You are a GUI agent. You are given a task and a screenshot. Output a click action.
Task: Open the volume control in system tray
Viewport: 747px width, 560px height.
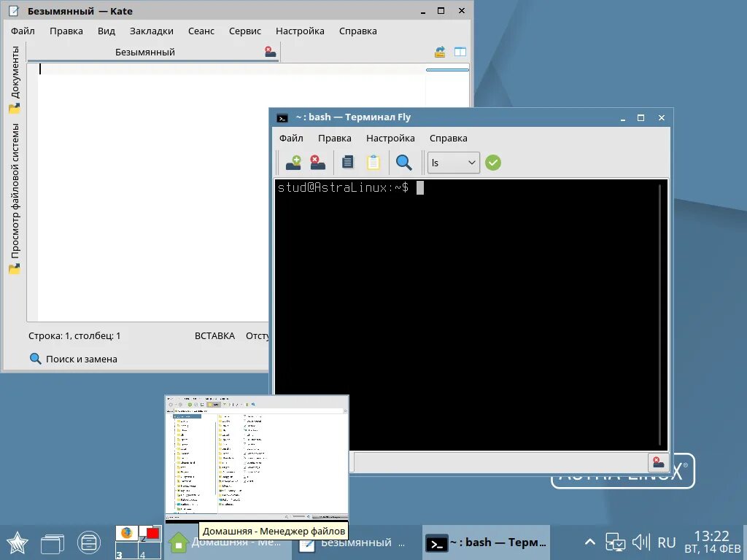coord(640,542)
